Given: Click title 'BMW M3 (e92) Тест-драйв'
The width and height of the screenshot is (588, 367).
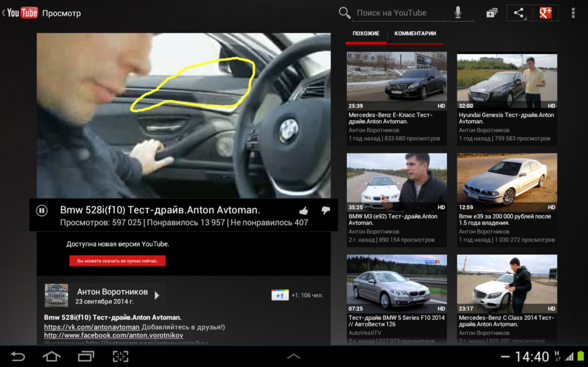Looking at the screenshot, I should 393,219.
